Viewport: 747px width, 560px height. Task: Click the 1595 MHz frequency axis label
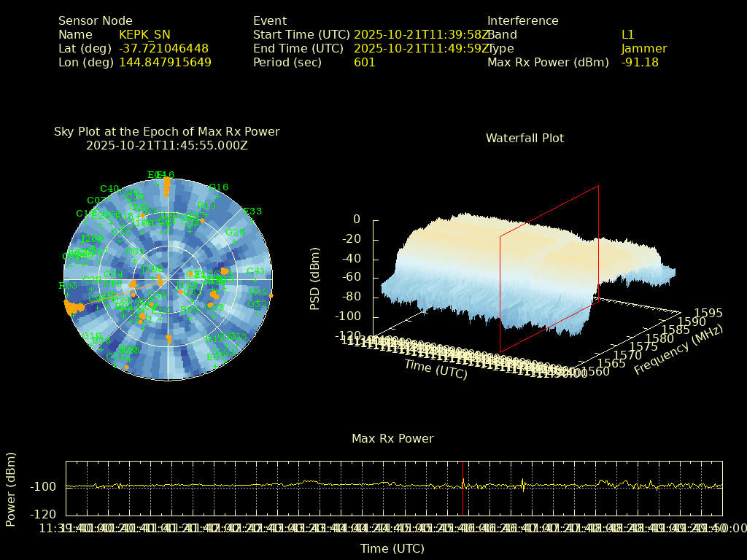708,313
